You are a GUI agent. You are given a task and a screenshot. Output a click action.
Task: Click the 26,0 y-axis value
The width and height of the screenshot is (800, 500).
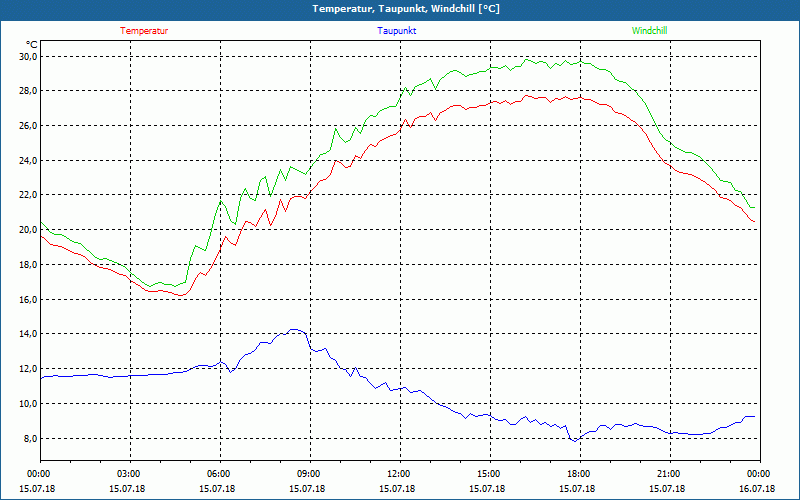pos(28,126)
